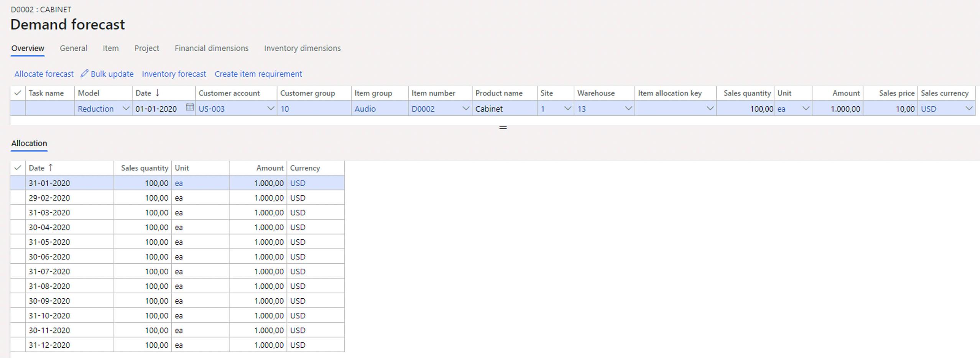Click Create item requirement link

[258, 74]
